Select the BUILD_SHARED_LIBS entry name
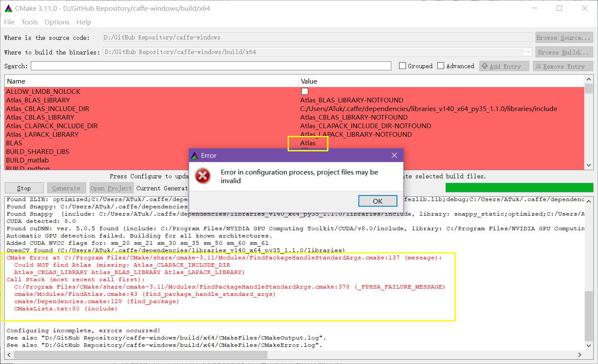This screenshot has height=364, width=598. pyautogui.click(x=38, y=151)
